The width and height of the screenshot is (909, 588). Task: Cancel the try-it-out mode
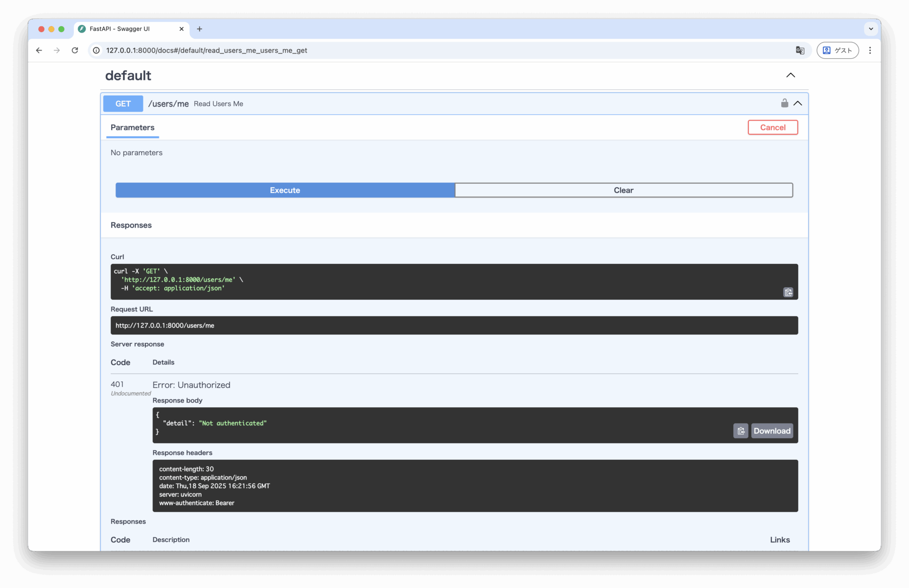coord(772,127)
